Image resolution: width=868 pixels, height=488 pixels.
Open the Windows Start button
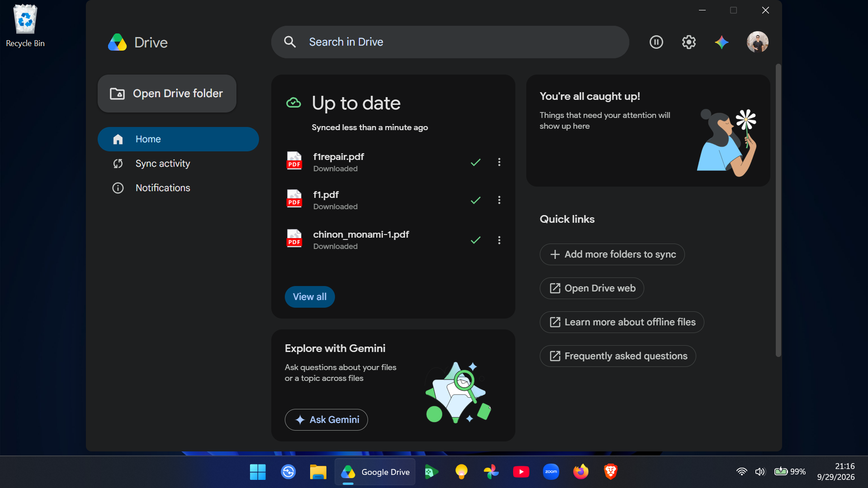pos(258,472)
